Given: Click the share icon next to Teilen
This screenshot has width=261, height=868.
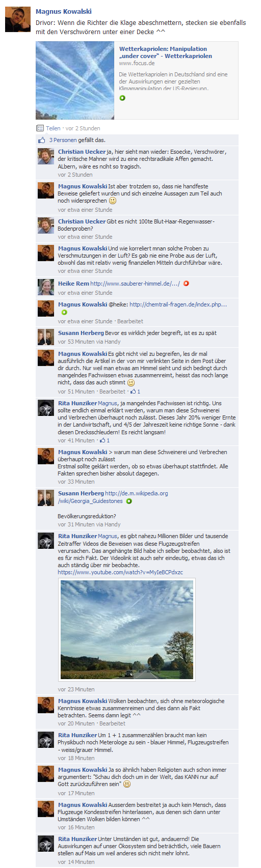Looking at the screenshot, I should (40, 128).
